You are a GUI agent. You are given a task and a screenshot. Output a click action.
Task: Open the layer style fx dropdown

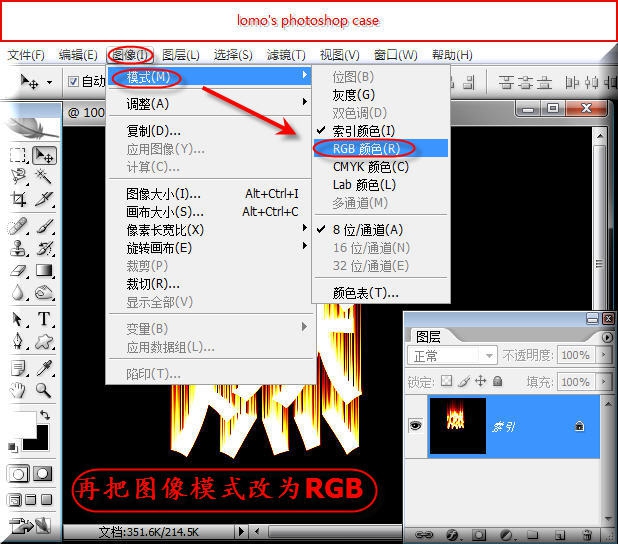tap(452, 535)
